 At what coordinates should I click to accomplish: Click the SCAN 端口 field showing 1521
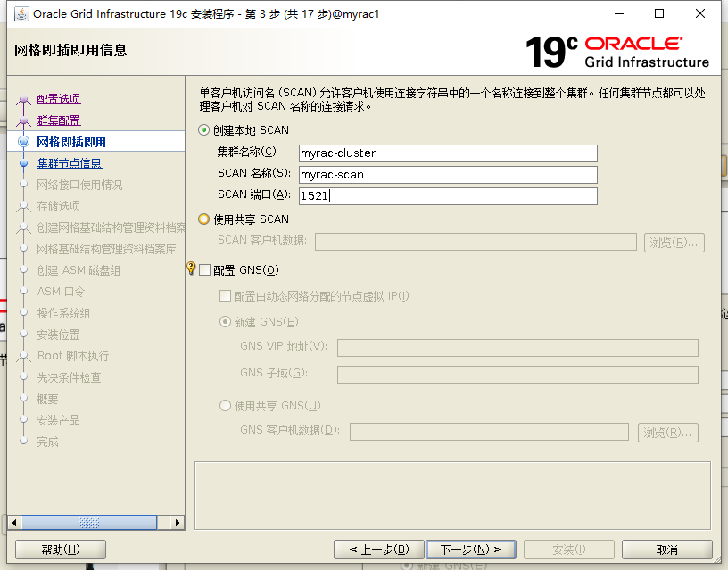(x=448, y=196)
